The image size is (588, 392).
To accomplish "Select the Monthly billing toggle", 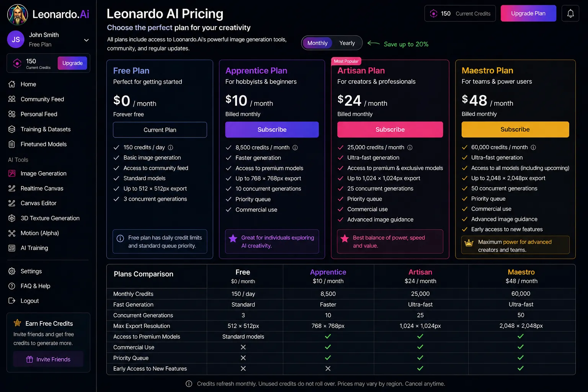I will click(317, 43).
